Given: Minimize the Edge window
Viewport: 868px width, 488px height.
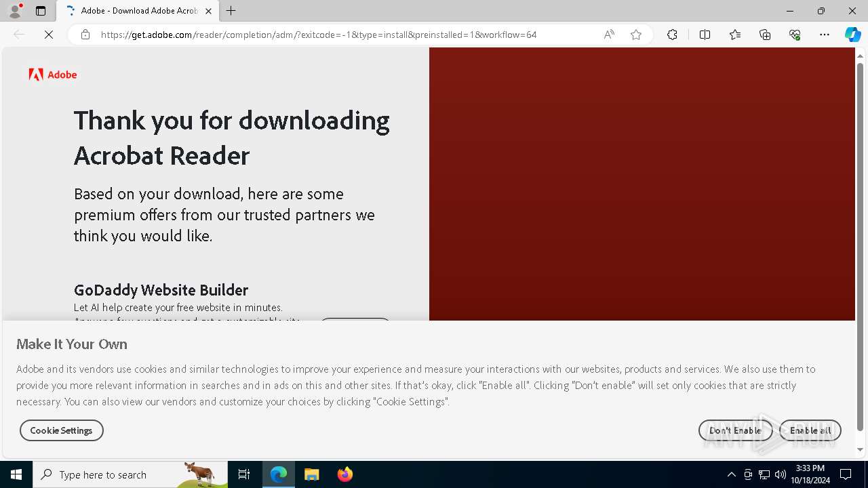Looking at the screenshot, I should pos(790,11).
